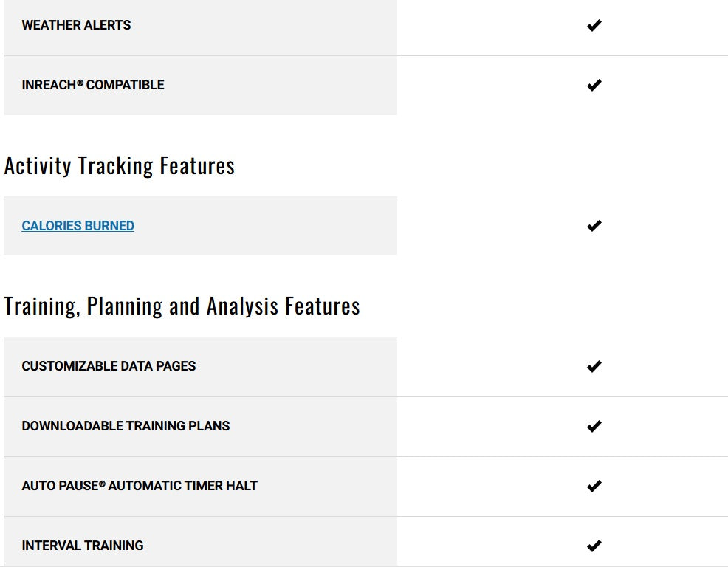The width and height of the screenshot is (728, 567).
Task: Click the word Analysis in the section heading
Action: point(243,306)
